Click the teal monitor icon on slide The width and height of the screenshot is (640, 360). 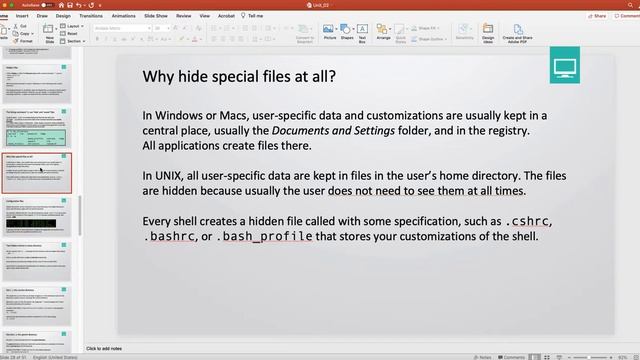[x=564, y=65]
